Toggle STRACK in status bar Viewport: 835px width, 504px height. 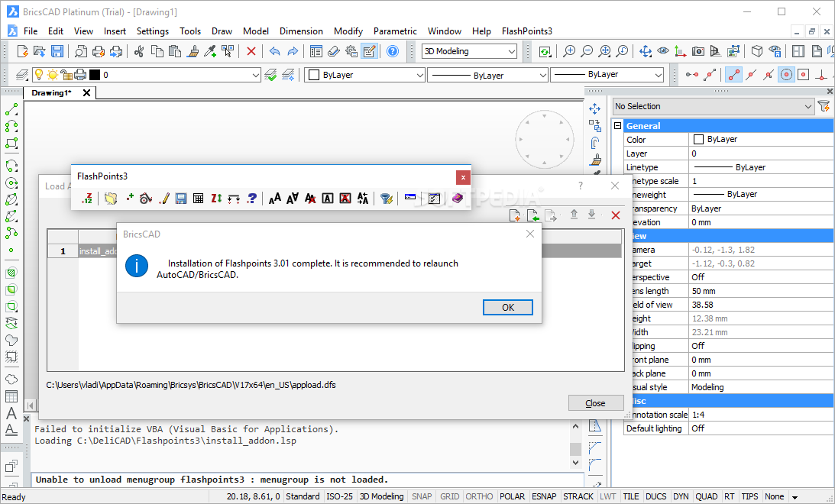point(578,496)
